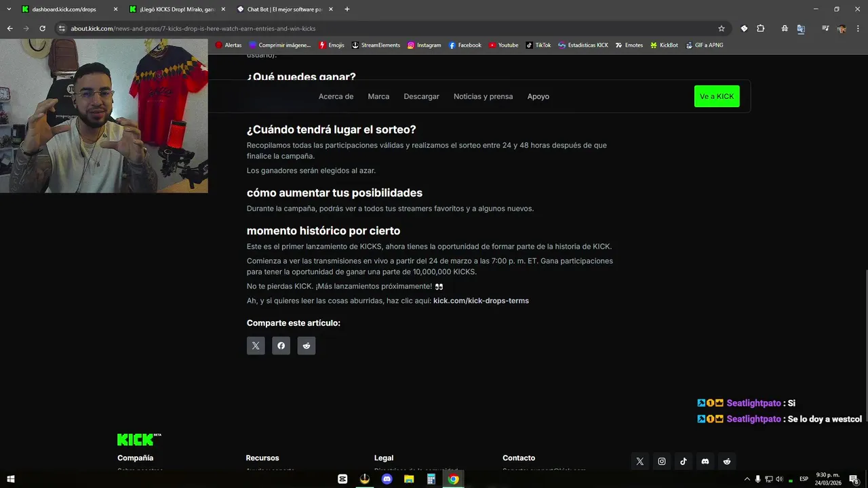Open Discord from the taskbar
The width and height of the screenshot is (868, 488).
click(x=387, y=479)
